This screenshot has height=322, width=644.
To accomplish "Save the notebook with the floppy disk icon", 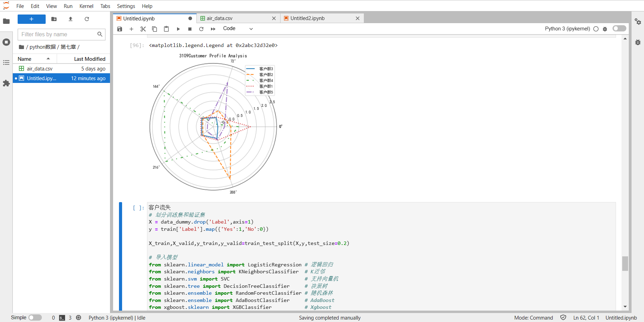I will (x=120, y=29).
